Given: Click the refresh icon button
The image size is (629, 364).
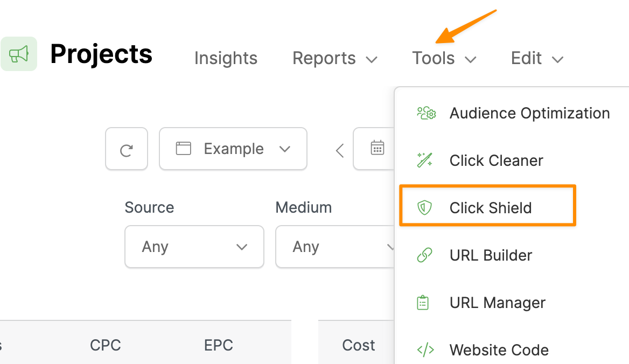Looking at the screenshot, I should tap(127, 149).
